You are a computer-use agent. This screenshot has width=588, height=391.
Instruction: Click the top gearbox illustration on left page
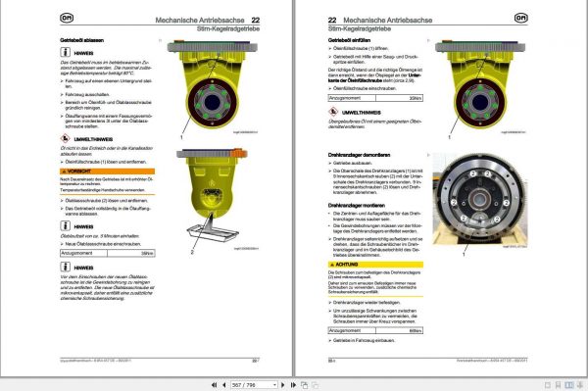coord(212,84)
